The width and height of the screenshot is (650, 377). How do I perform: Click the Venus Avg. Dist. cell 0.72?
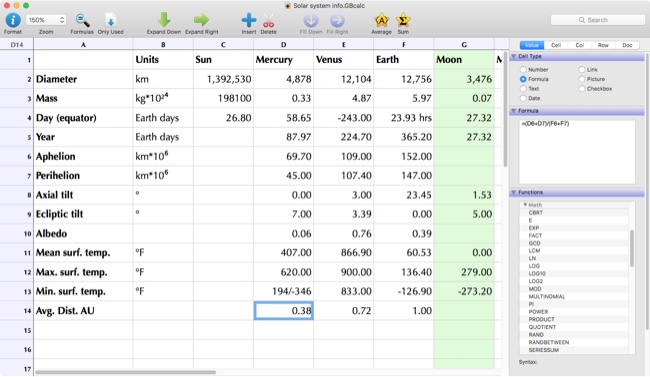coord(343,311)
